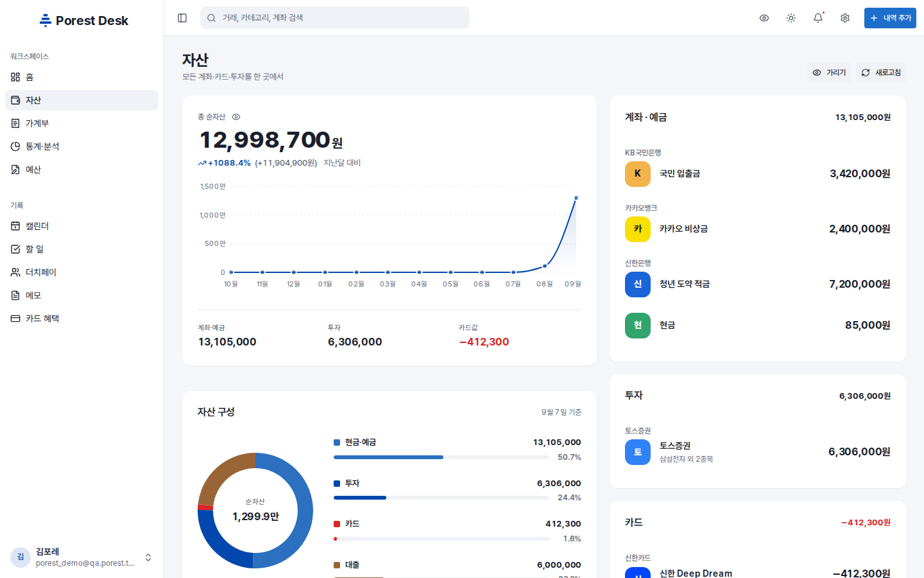Click the 할 일 checkbox icon

tap(15, 249)
